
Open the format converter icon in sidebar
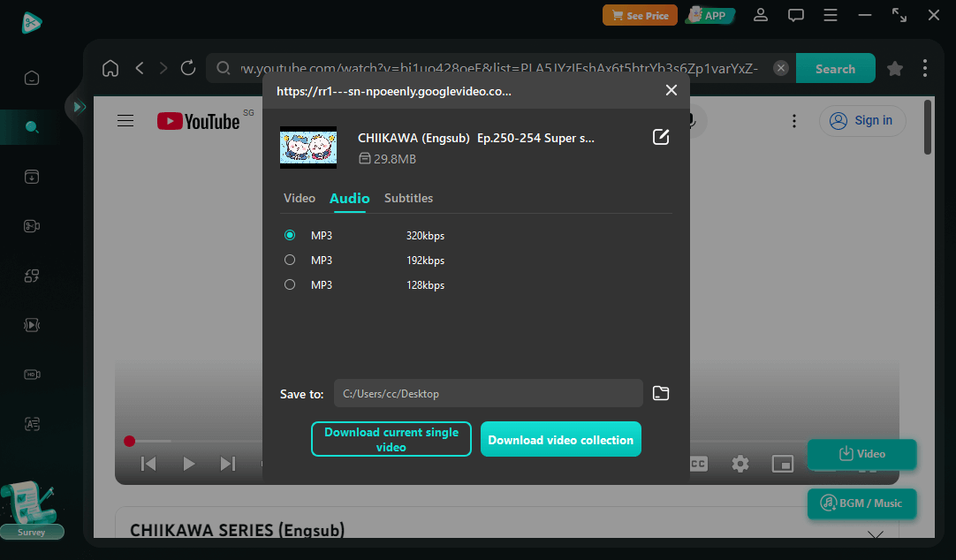pos(32,276)
